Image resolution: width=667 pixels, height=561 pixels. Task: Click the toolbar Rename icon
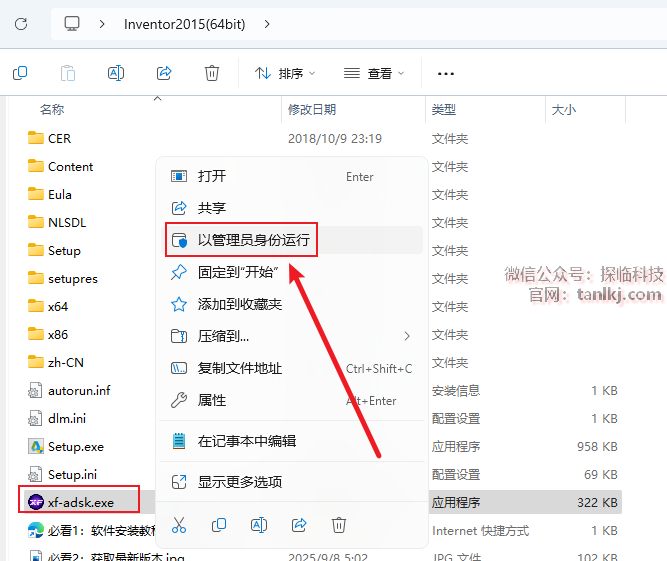(116, 73)
